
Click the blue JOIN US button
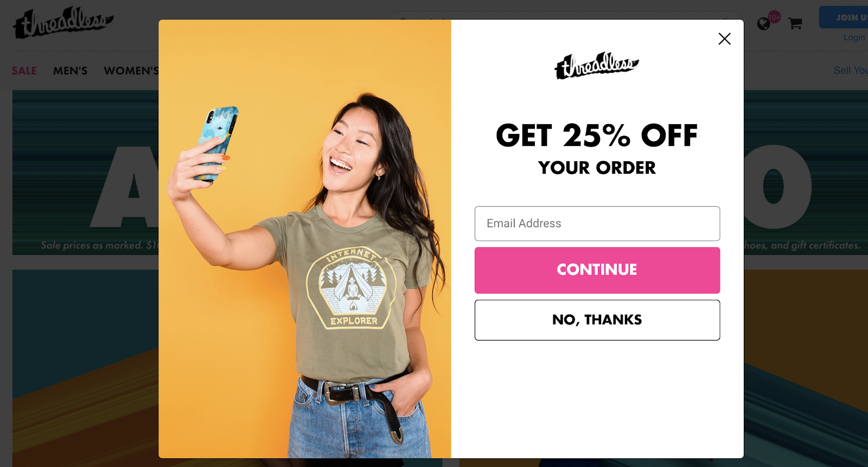844,17
